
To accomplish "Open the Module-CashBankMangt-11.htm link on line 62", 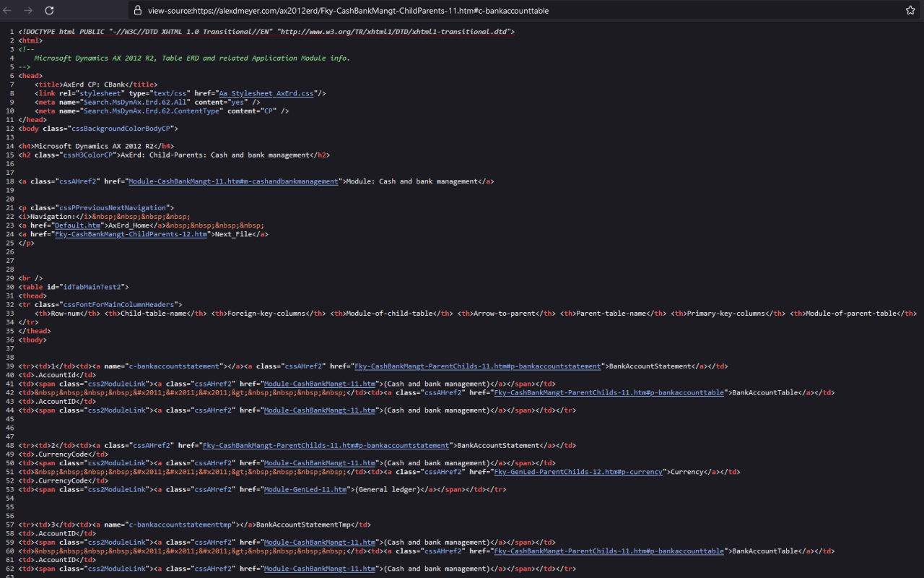I will coord(320,569).
